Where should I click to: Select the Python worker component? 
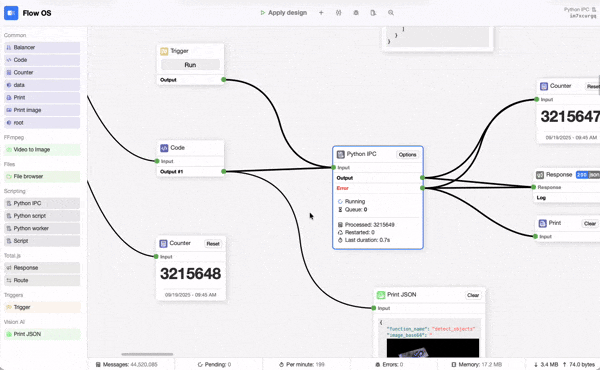coord(42,228)
